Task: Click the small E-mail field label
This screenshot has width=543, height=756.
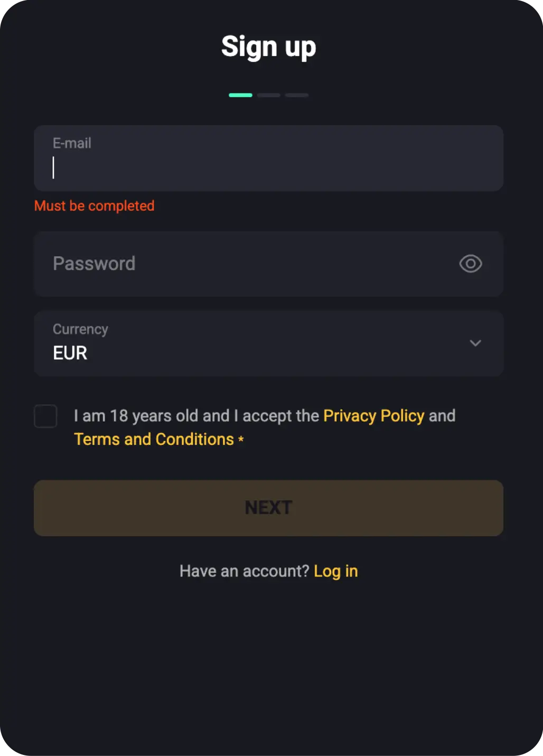Action: coord(72,143)
